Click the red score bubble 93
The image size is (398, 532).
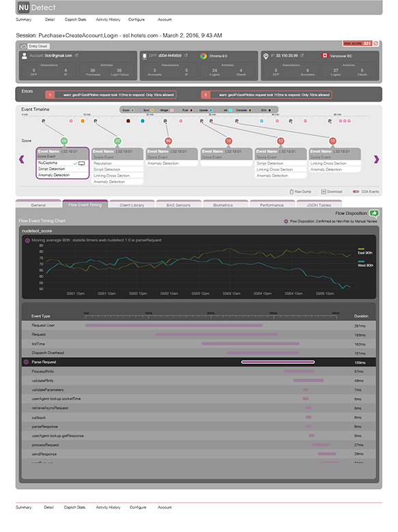point(169,141)
